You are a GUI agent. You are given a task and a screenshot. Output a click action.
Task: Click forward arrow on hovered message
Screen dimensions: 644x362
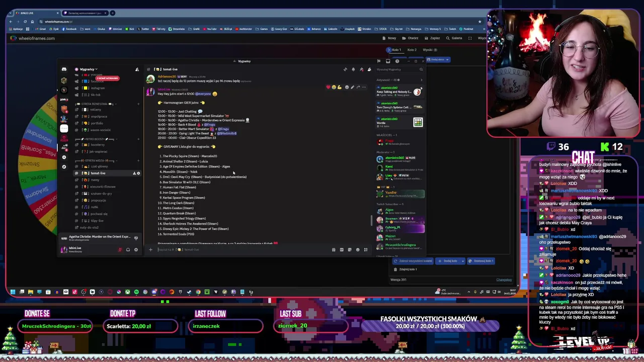[358, 87]
